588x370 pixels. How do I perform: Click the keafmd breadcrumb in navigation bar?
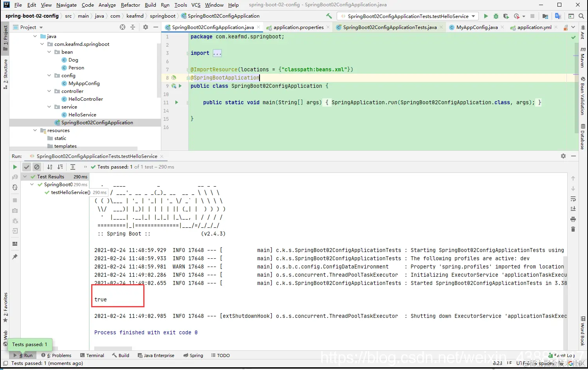coord(135,16)
